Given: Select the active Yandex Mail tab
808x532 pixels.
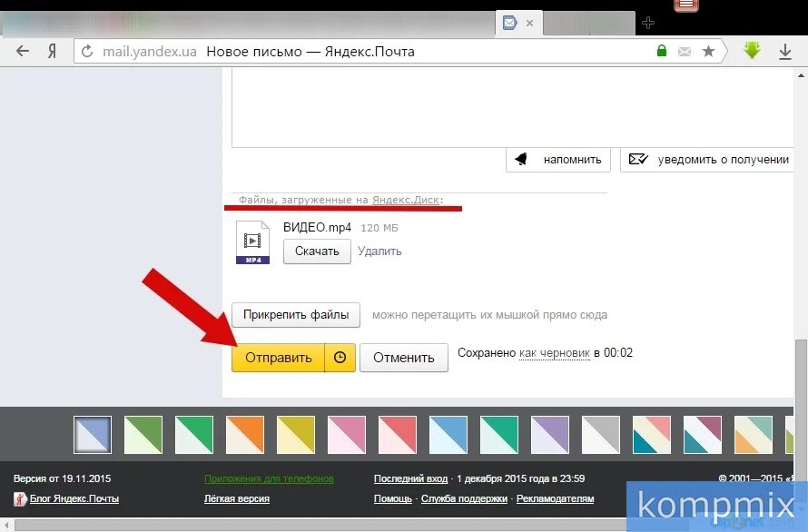Looking at the screenshot, I should tap(518, 24).
